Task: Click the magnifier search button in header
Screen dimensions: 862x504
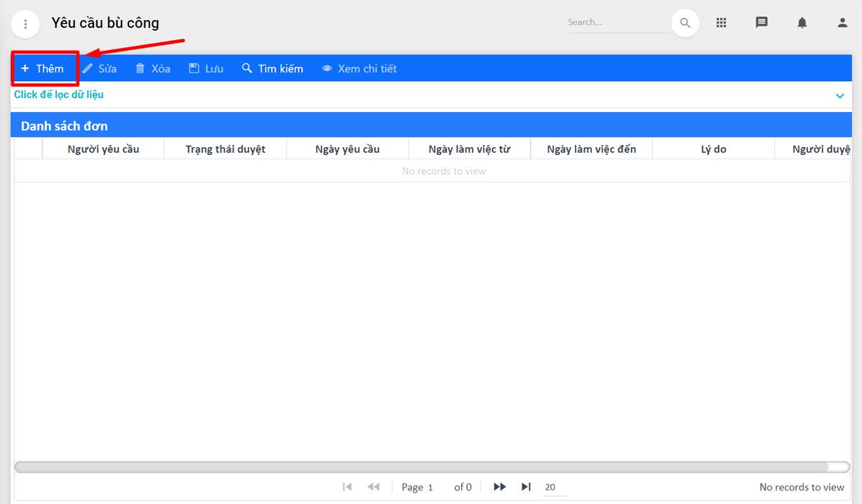Action: [x=685, y=23]
